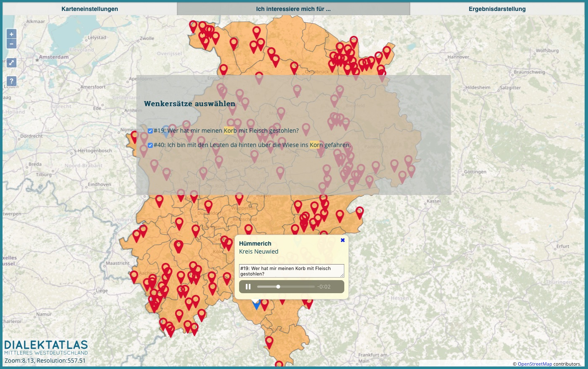Click the blue selected marker at Hümmerich
The image size is (588, 369).
[256, 304]
